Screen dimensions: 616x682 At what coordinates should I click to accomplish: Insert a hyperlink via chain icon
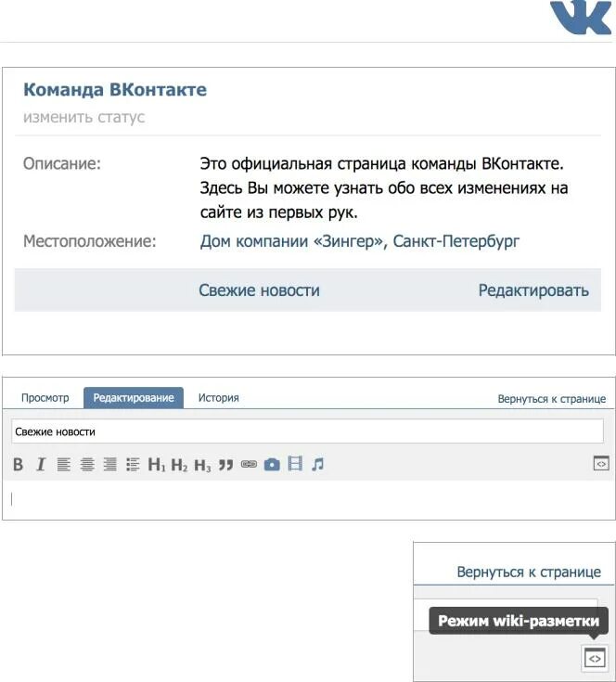click(250, 464)
